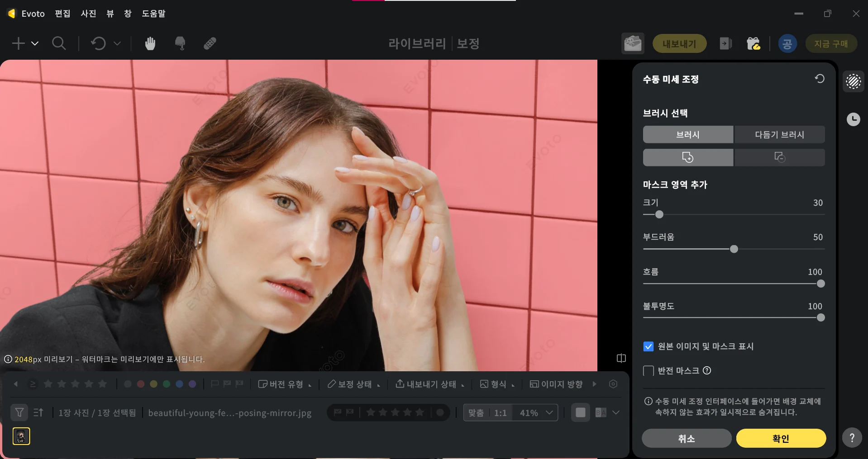Expand the 이미지 방향 filter dropdown
Screen dimensions: 868x459
(x=556, y=384)
